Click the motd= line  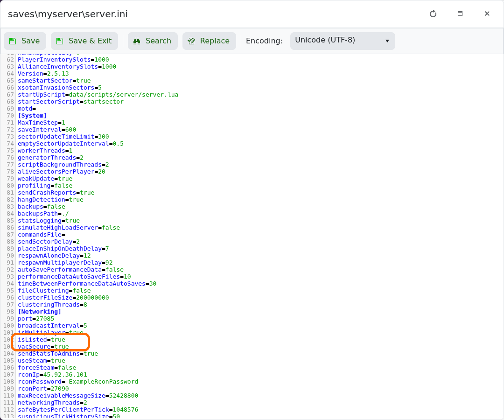tap(27, 109)
